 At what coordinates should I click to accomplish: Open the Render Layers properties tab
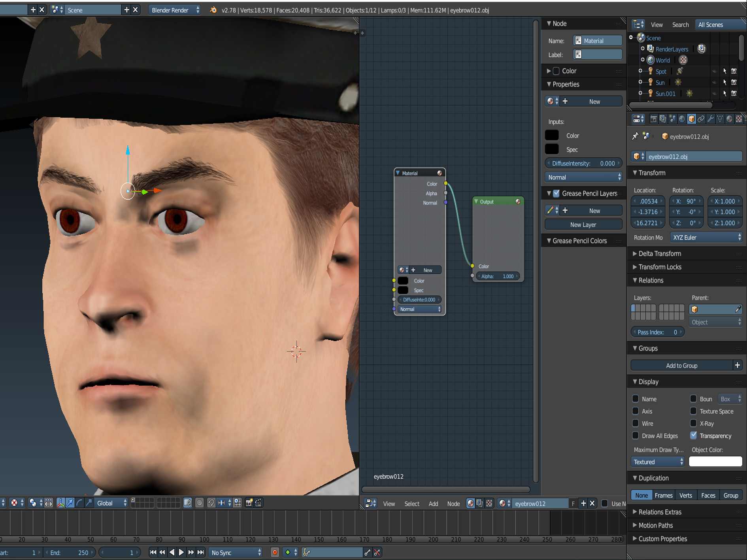[x=663, y=119]
